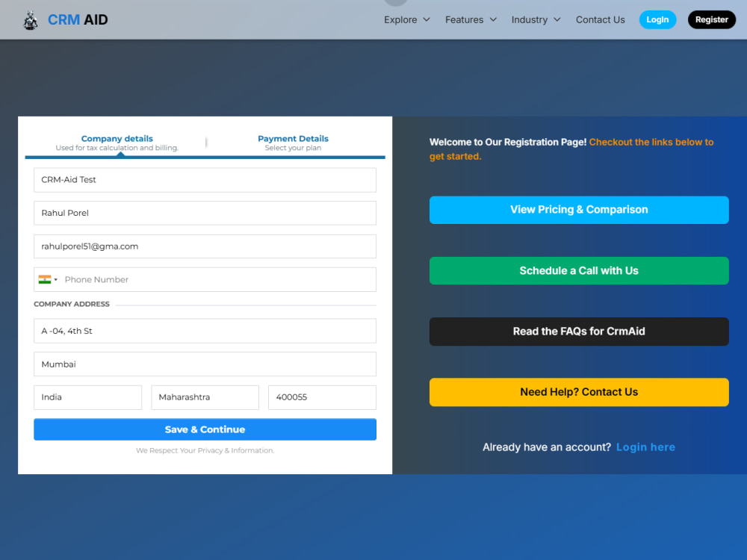Open Read the FAQs for CrmAid
The image size is (747, 560).
(x=579, y=332)
